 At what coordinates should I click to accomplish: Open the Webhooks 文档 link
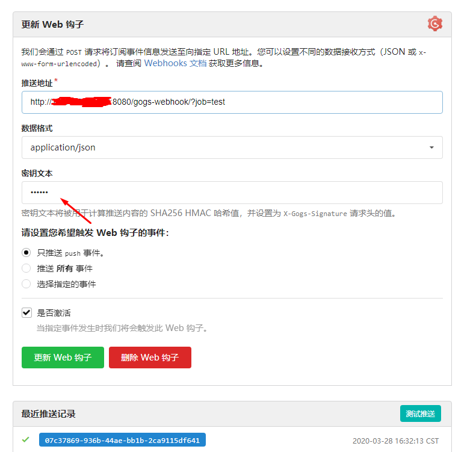tap(175, 63)
